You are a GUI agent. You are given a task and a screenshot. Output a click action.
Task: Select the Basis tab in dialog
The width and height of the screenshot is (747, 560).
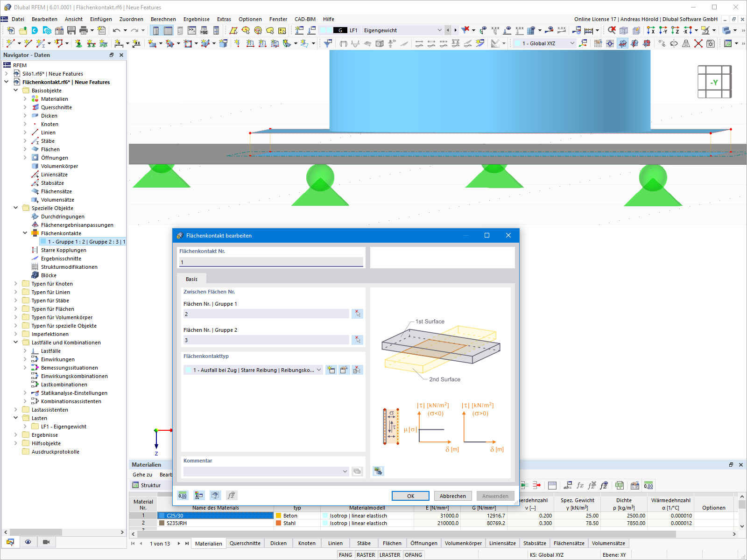[191, 279]
